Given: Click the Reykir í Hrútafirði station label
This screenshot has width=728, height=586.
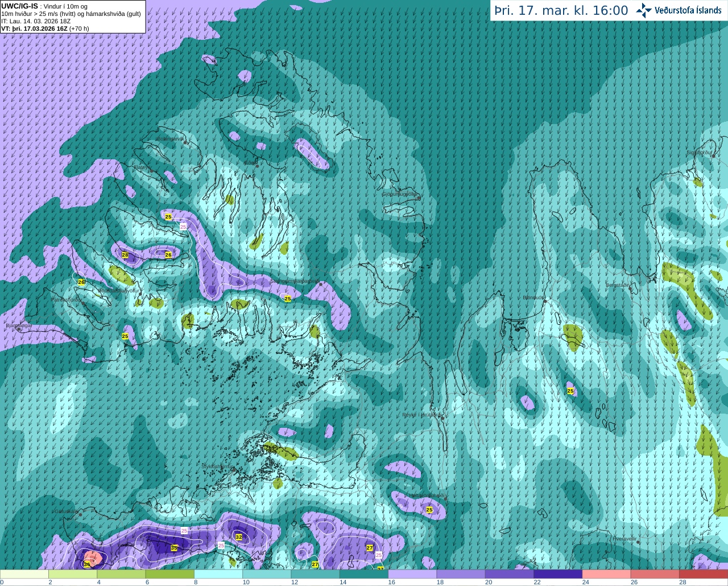Looking at the screenshot, I should click(x=421, y=414).
